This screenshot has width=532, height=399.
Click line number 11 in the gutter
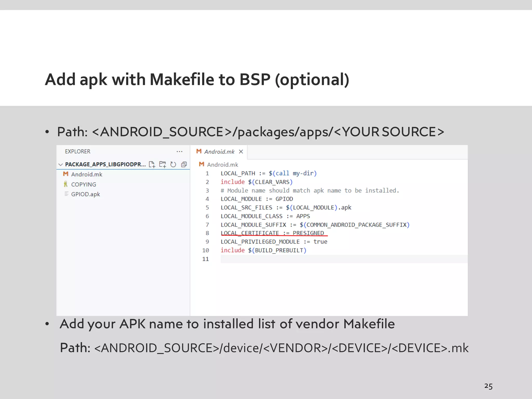[x=205, y=259]
